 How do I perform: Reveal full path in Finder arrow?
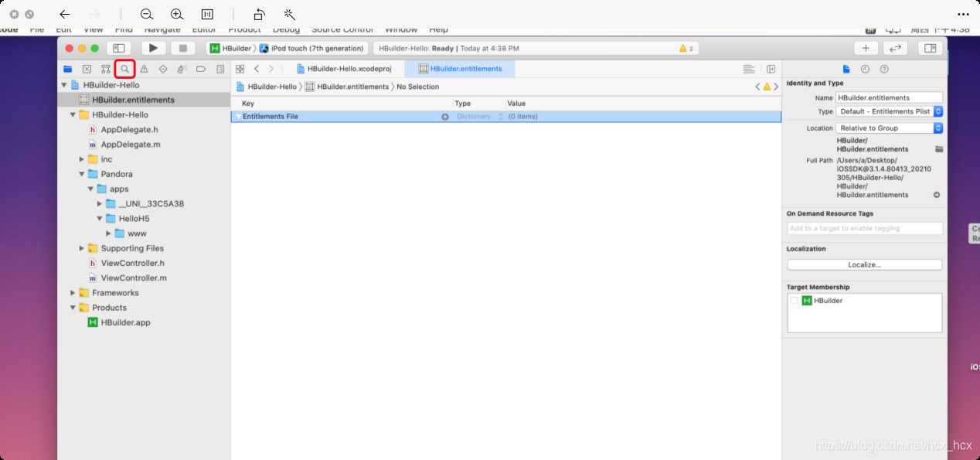(937, 195)
